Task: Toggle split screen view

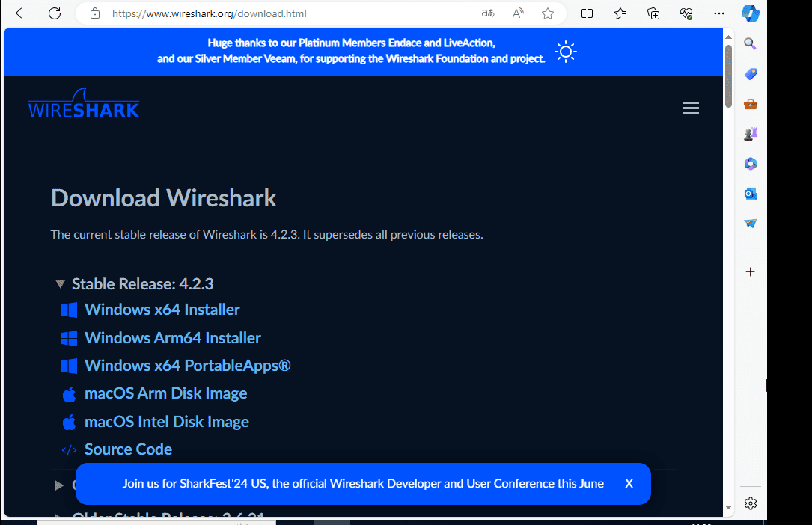Action: click(x=587, y=13)
